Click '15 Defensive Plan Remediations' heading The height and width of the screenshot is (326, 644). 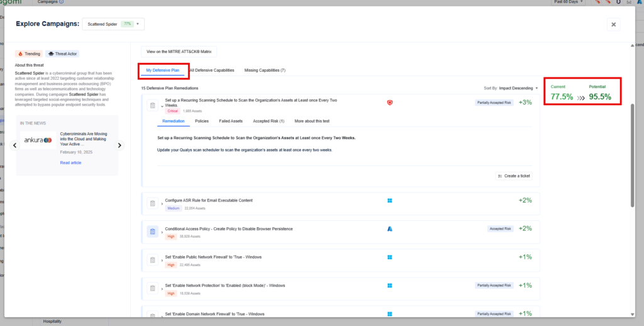tap(170, 88)
